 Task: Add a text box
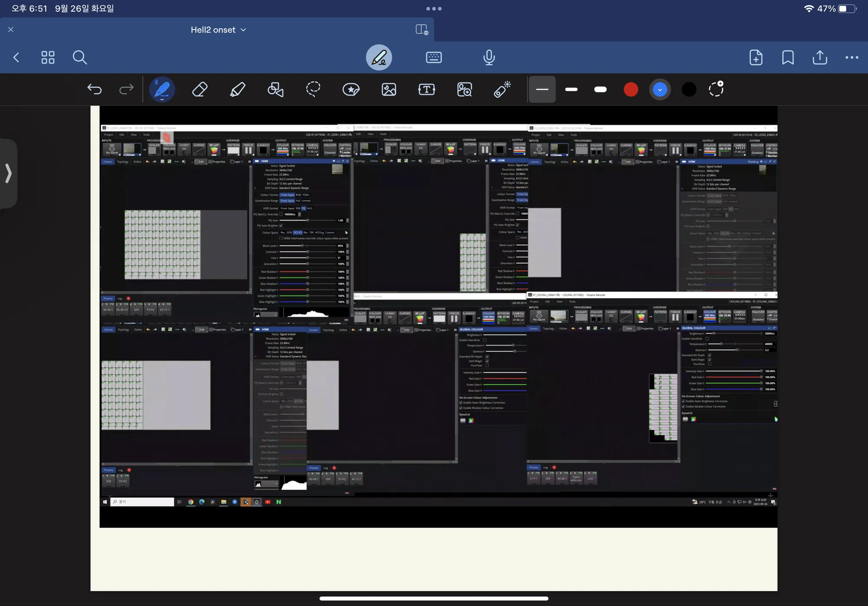[x=427, y=89]
